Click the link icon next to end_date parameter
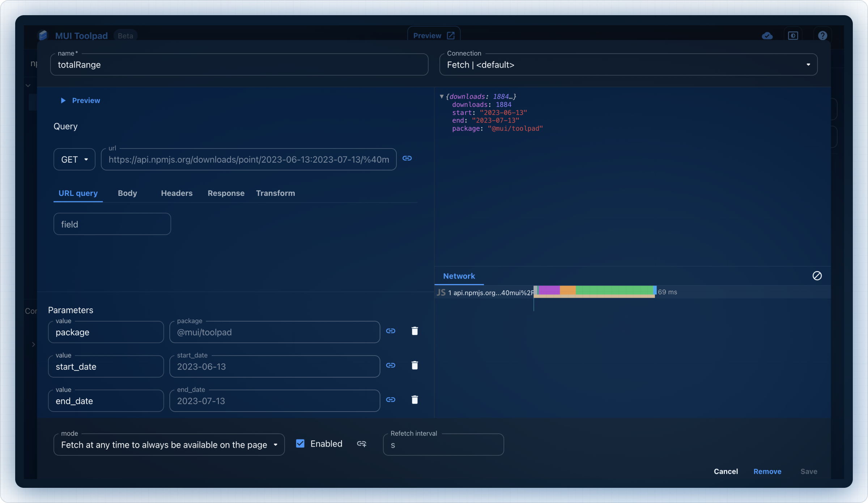This screenshot has width=868, height=503. point(391,400)
